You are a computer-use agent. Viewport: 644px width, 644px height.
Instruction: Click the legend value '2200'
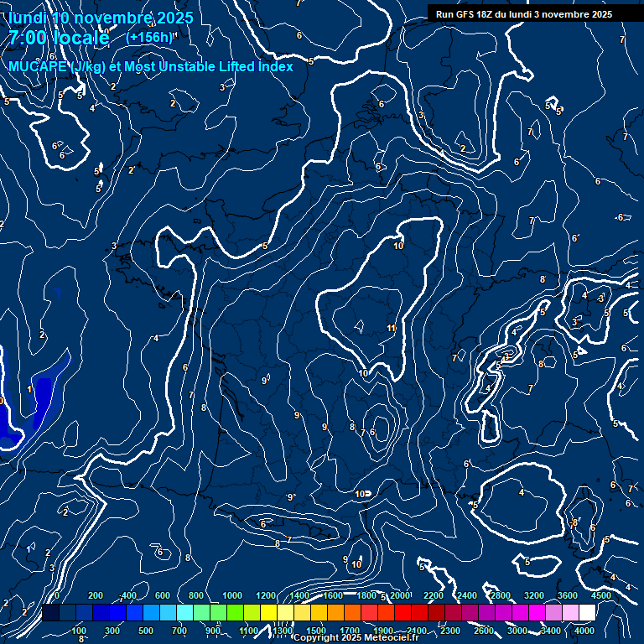click(434, 595)
